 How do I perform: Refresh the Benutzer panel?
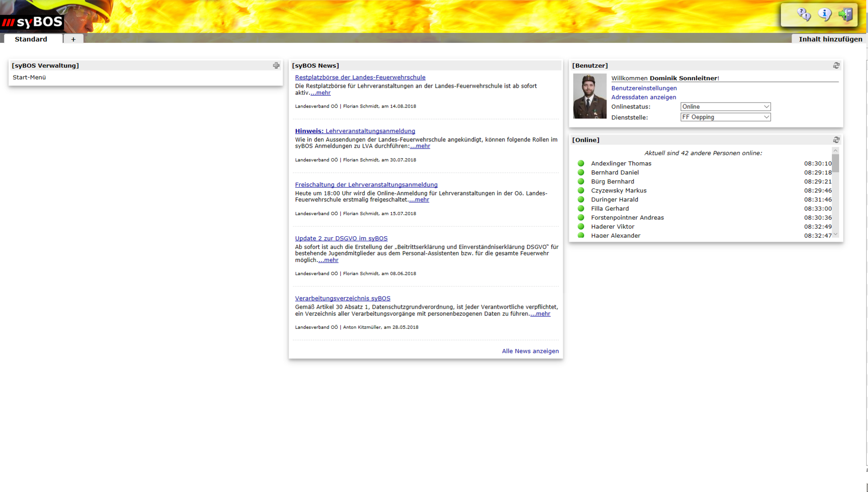pyautogui.click(x=836, y=66)
